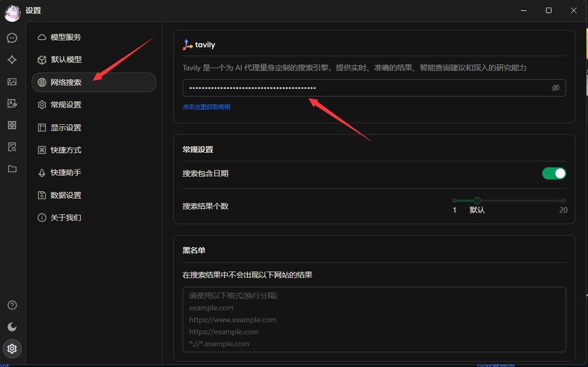588x367 pixels.
Task: Click the Tavily API key input field
Action: click(x=374, y=88)
